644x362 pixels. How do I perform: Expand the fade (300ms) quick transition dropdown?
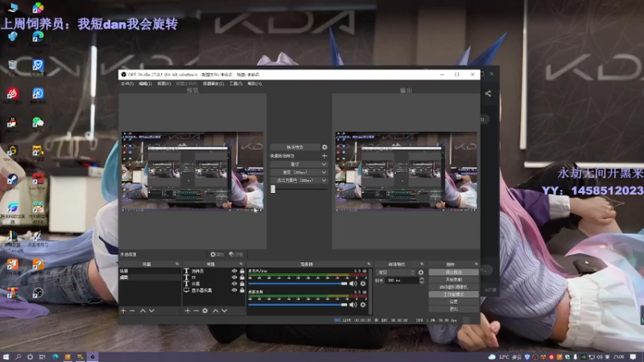[x=324, y=172]
